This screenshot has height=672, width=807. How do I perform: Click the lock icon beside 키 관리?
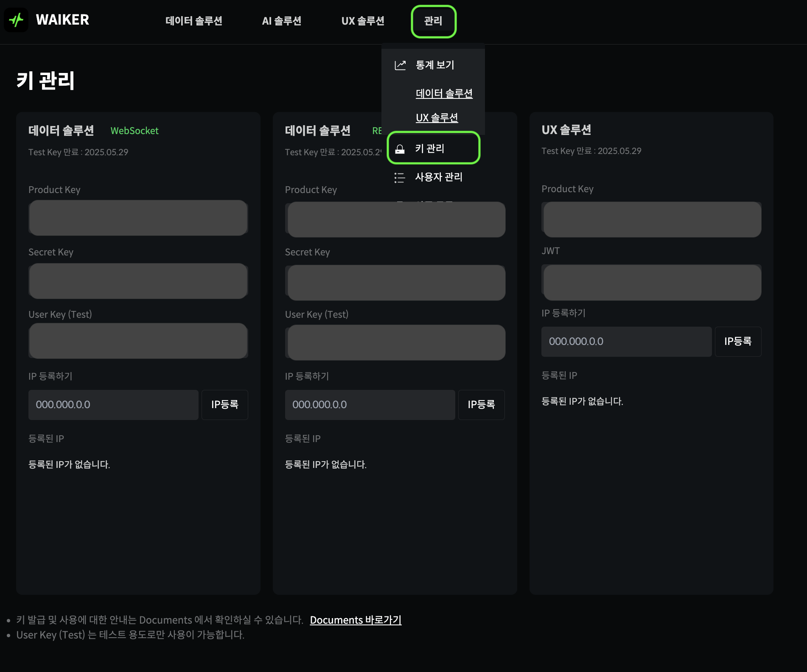pyautogui.click(x=400, y=149)
